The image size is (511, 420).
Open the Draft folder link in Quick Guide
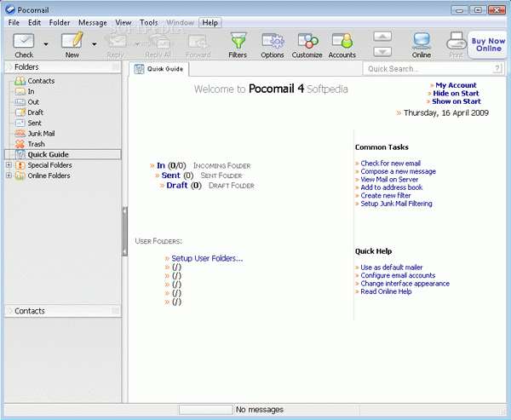pyautogui.click(x=177, y=185)
